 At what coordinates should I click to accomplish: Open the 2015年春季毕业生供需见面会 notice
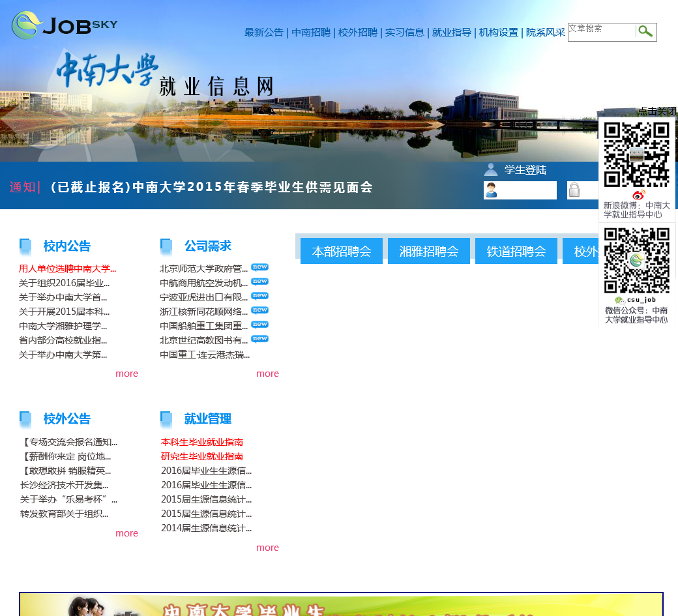[211, 187]
